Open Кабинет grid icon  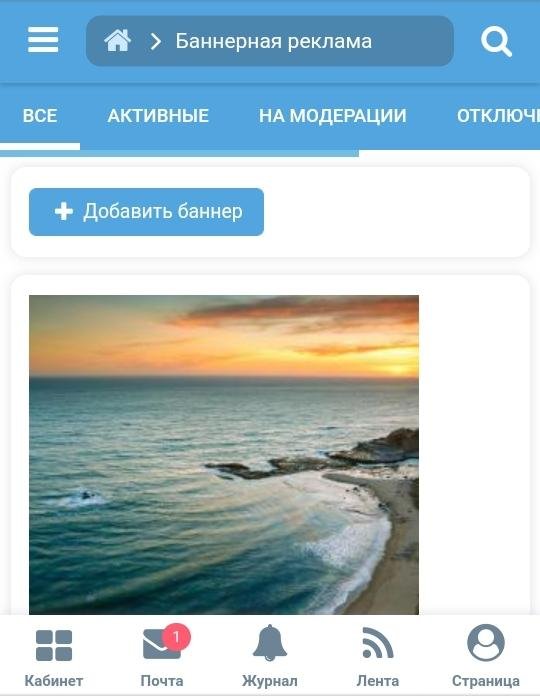[x=54, y=645]
